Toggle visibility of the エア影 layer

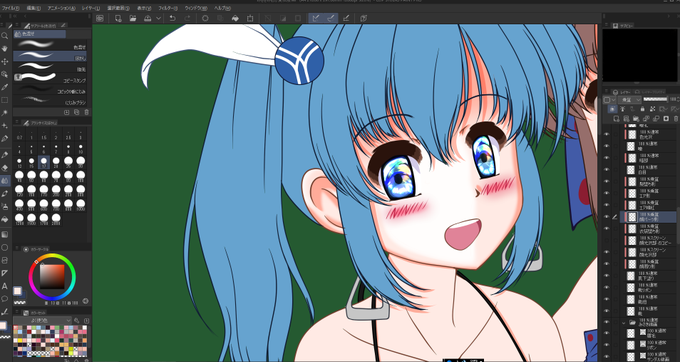click(x=606, y=193)
